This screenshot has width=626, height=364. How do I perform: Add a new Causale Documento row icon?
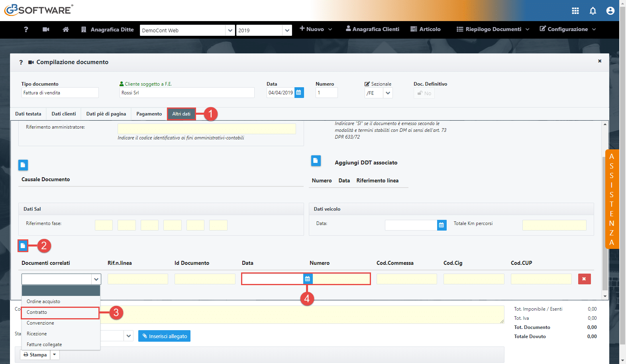pos(23,164)
